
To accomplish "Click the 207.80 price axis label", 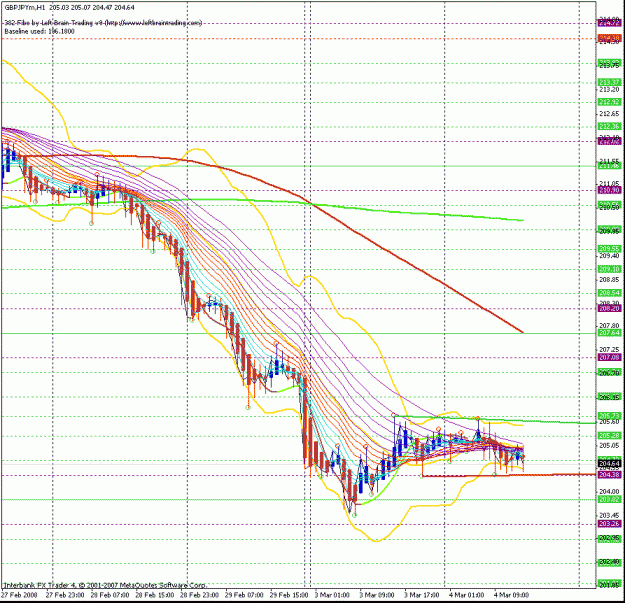I will [x=609, y=326].
